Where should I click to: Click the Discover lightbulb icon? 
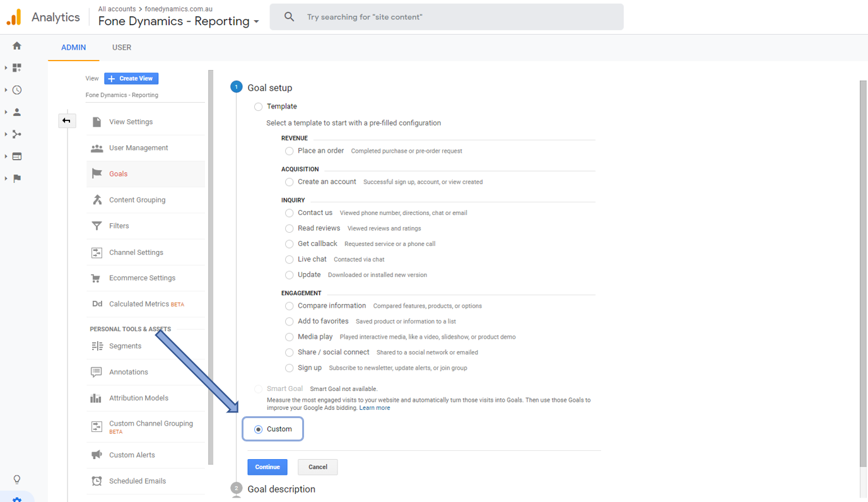[17, 480]
